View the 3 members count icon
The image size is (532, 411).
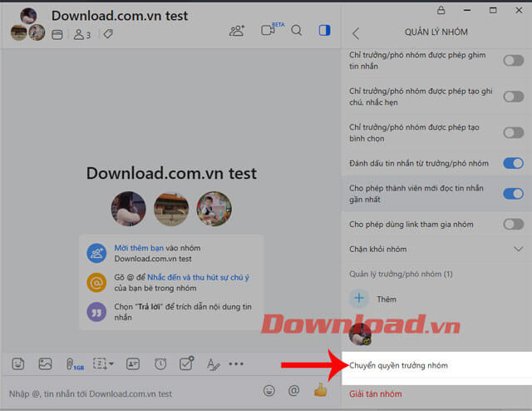click(82, 35)
